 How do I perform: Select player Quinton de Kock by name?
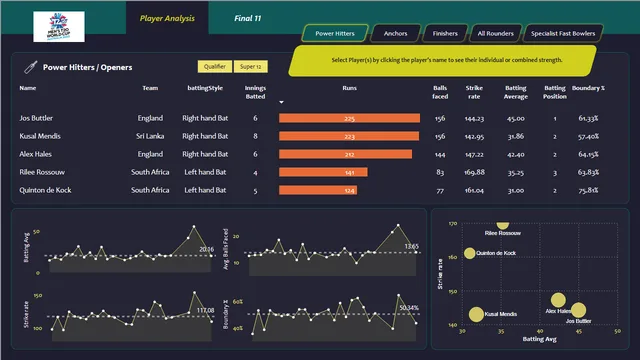click(45, 190)
